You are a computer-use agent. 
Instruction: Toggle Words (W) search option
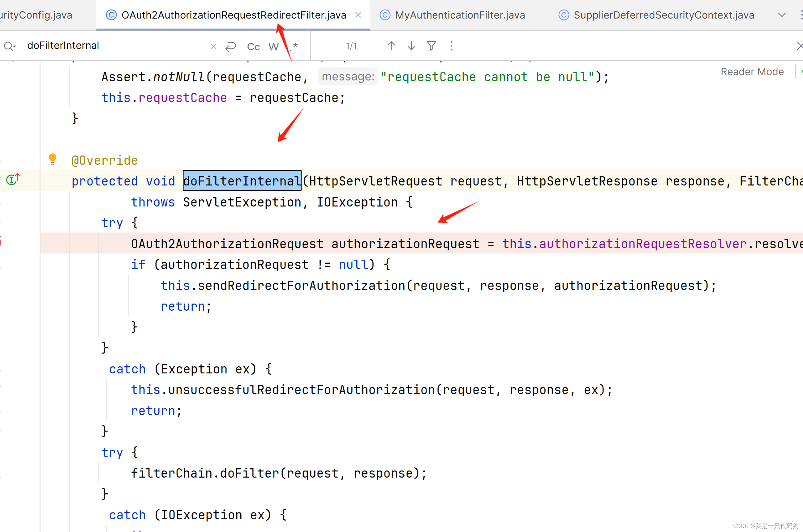273,46
